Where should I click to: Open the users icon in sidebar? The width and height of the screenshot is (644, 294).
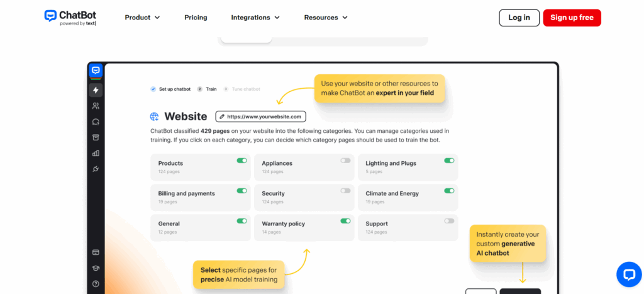(96, 106)
